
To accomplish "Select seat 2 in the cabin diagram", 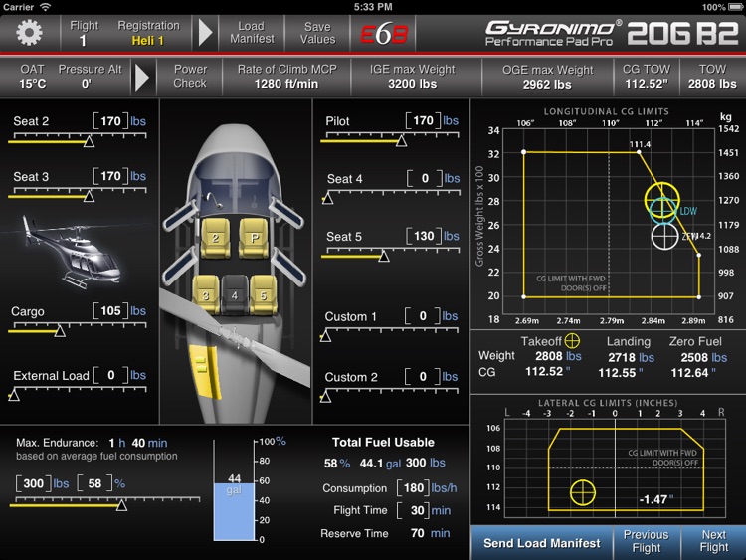I will tap(216, 238).
